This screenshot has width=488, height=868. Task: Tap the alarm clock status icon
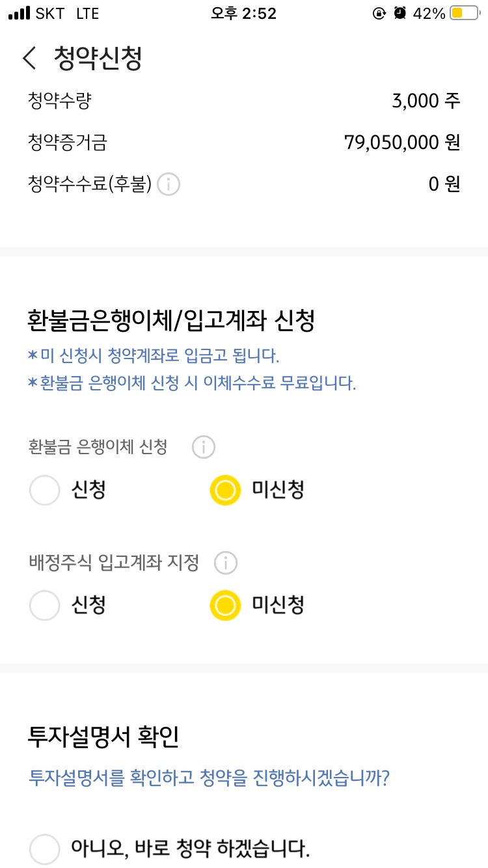point(400,13)
